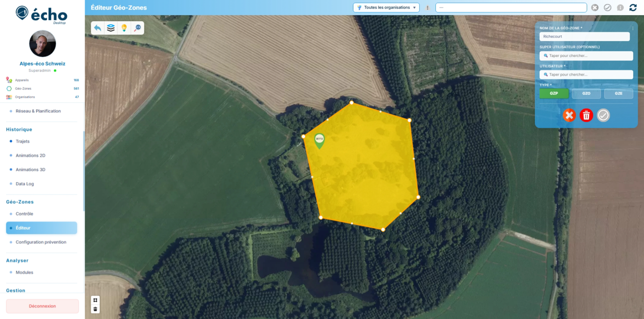This screenshot has height=319, width=644.
Task: Open the Contrôle page link
Action: pos(24,214)
